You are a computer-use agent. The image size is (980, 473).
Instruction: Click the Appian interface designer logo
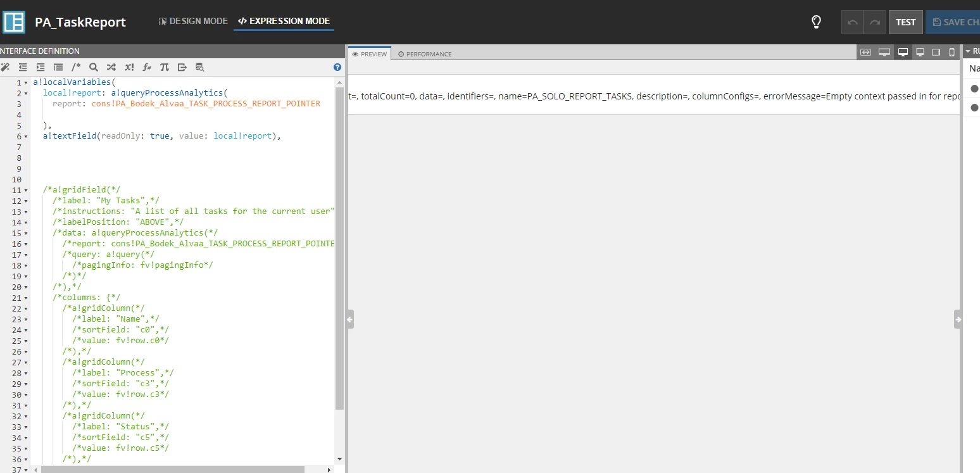14,22
